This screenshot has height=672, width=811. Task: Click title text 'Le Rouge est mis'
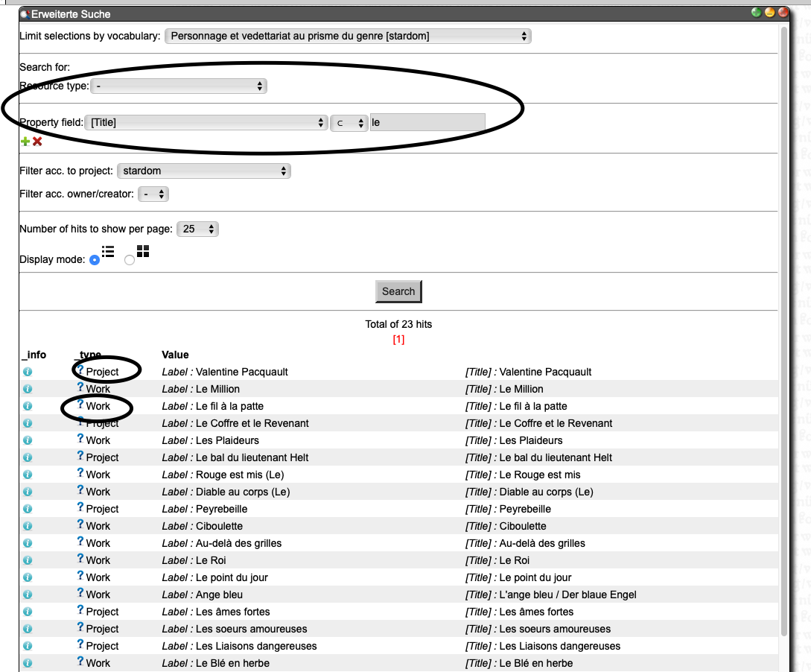pyautogui.click(x=539, y=475)
